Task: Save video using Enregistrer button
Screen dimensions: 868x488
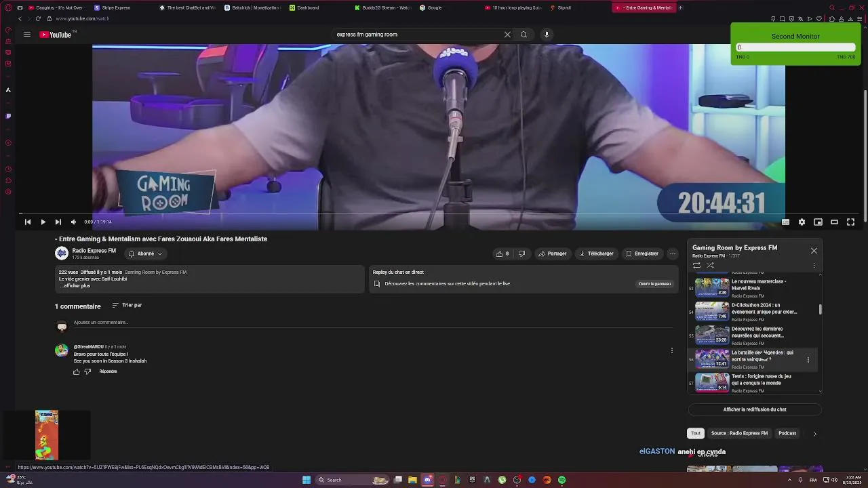Action: coord(642,253)
